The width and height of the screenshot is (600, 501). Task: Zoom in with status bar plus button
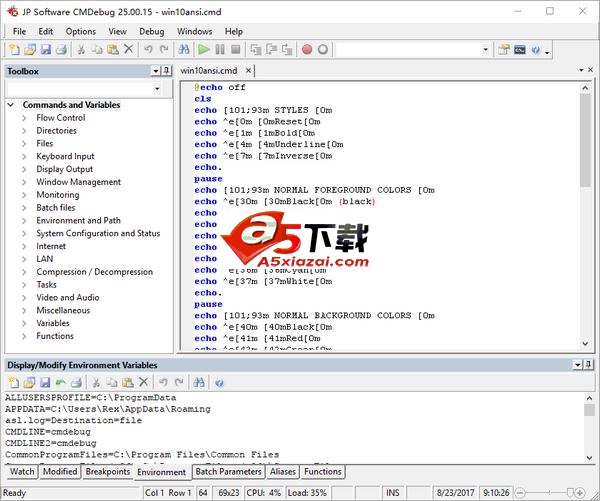point(580,493)
